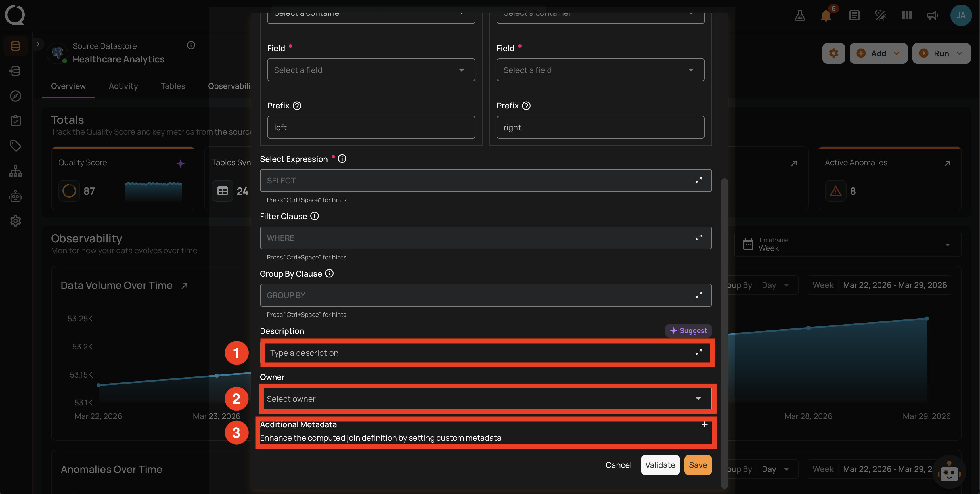Switch to the Activity tab
This screenshot has height=494, width=980.
(123, 86)
